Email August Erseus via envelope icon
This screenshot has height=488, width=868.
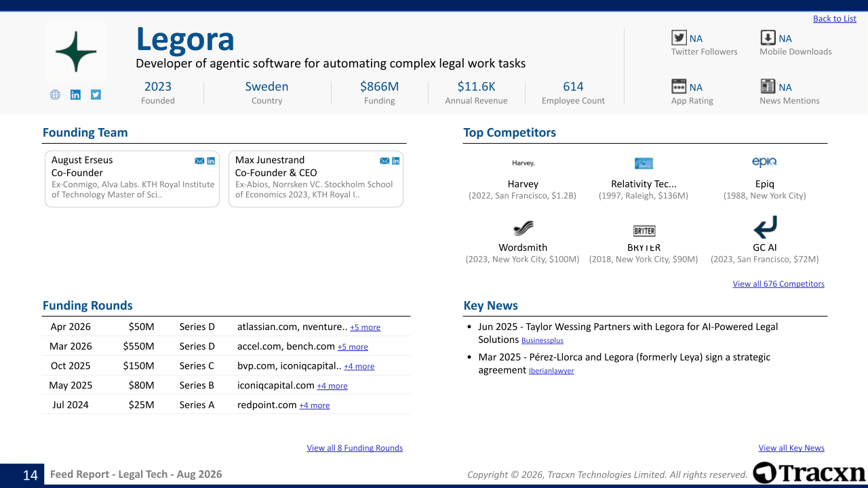[x=199, y=161]
